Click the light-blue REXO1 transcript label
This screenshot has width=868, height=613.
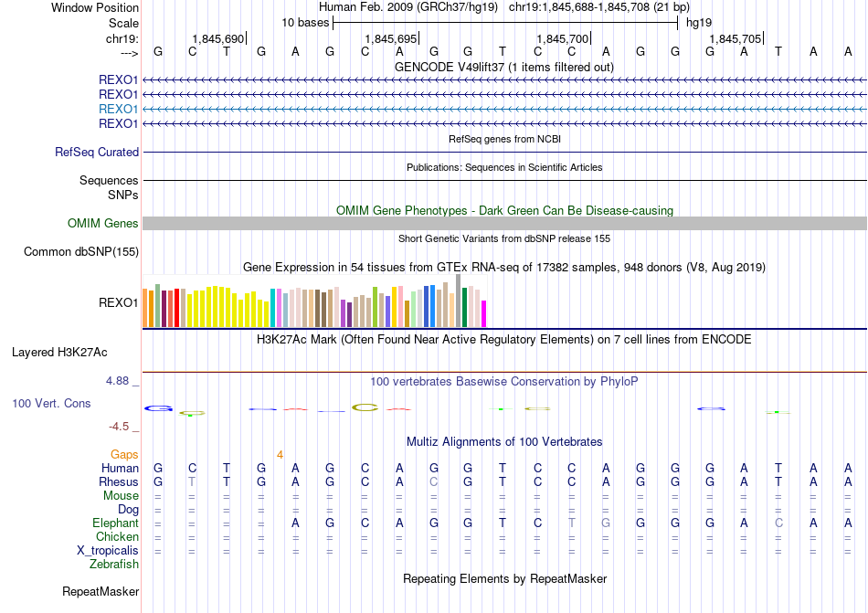tap(118, 109)
